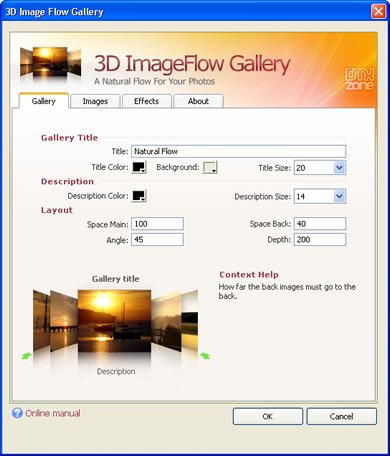This screenshot has width=390, height=456.
Task: Click the right green arrow in preview
Action: click(x=205, y=356)
